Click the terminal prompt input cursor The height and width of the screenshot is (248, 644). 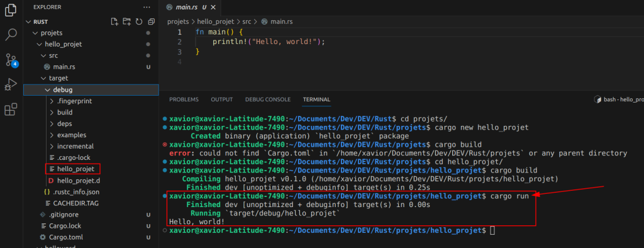[x=493, y=231]
